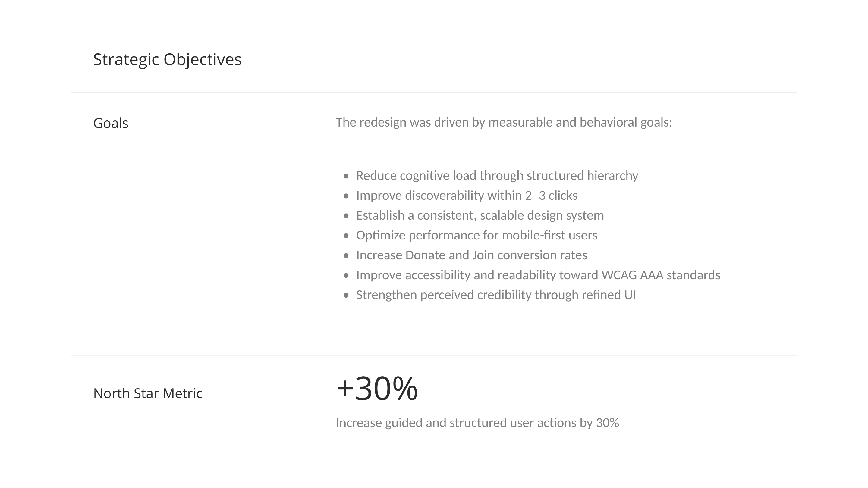Click the bullet dot before Increase Donate

(x=346, y=256)
